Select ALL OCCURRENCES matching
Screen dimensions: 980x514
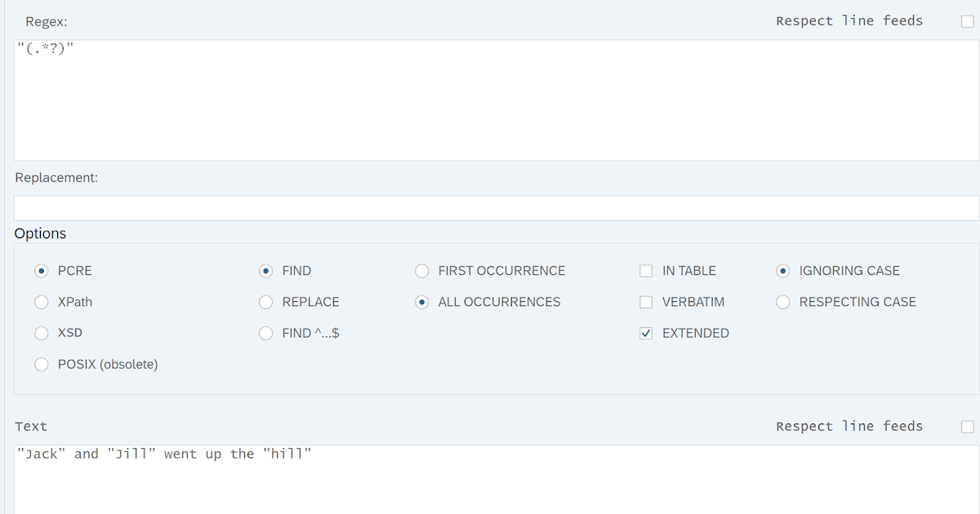click(x=421, y=301)
